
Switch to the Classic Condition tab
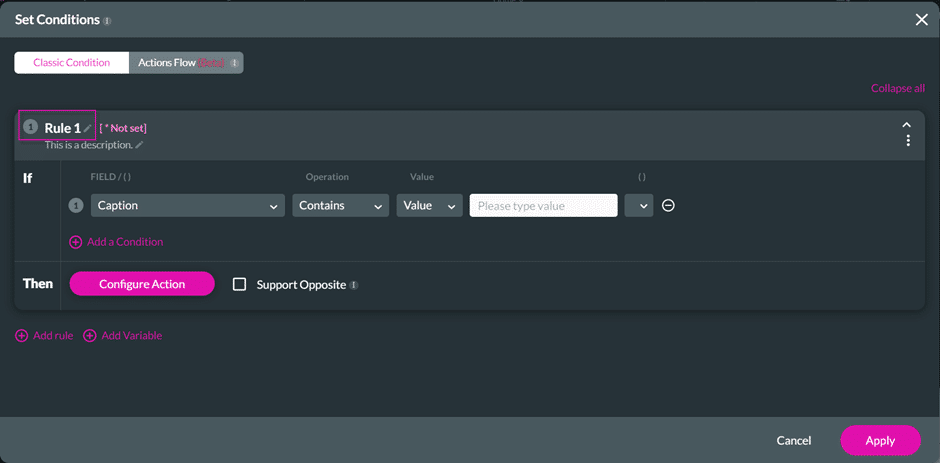[71, 63]
